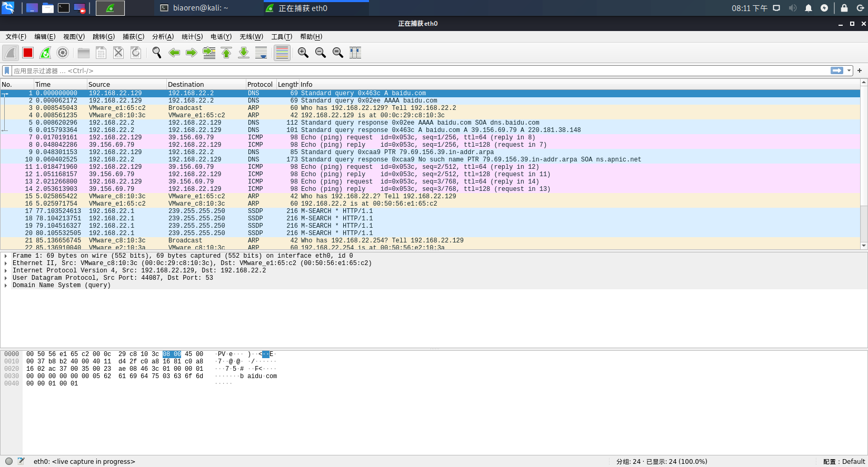
Task: Click the 配置: Default profile in the status bar
Action: (x=844, y=462)
